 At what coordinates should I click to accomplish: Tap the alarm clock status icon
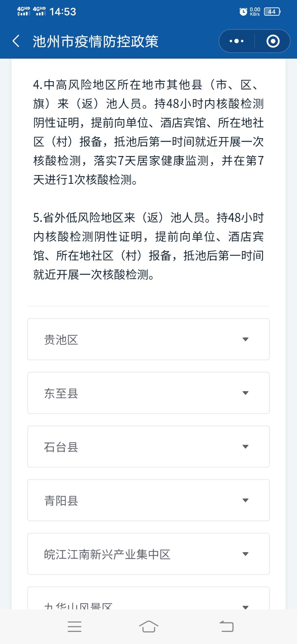(243, 12)
